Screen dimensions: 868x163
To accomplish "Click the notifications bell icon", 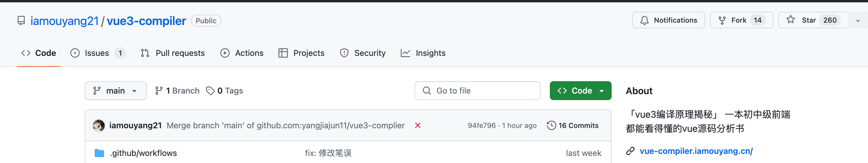I will (644, 21).
